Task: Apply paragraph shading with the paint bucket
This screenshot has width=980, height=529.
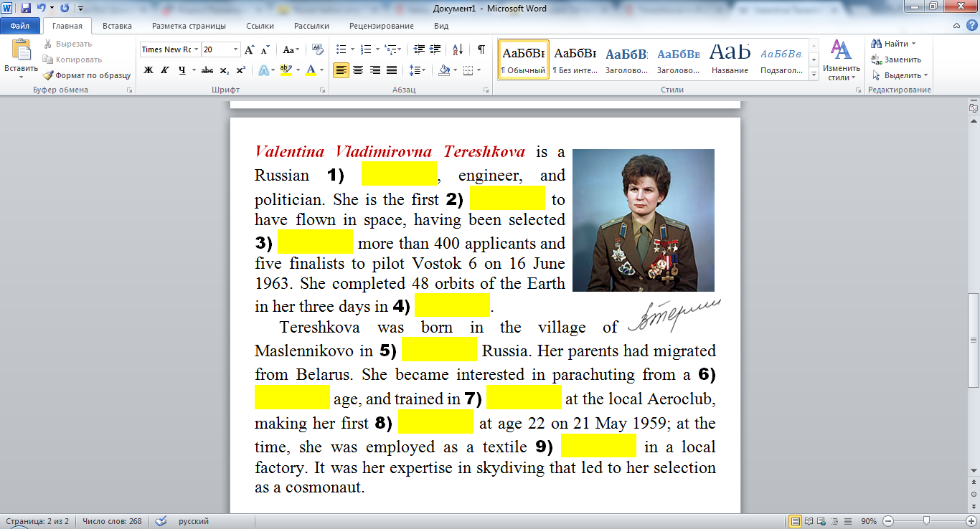Action: [444, 70]
